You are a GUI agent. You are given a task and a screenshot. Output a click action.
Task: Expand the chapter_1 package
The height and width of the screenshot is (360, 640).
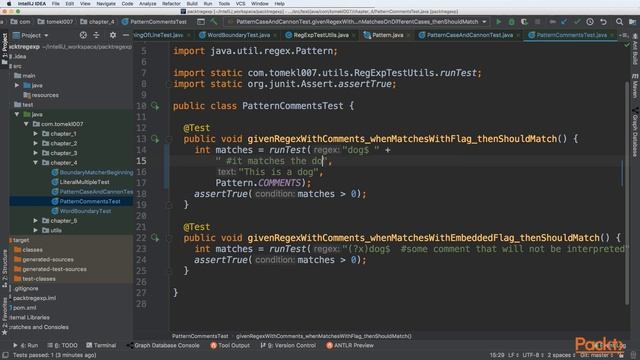pos(36,134)
